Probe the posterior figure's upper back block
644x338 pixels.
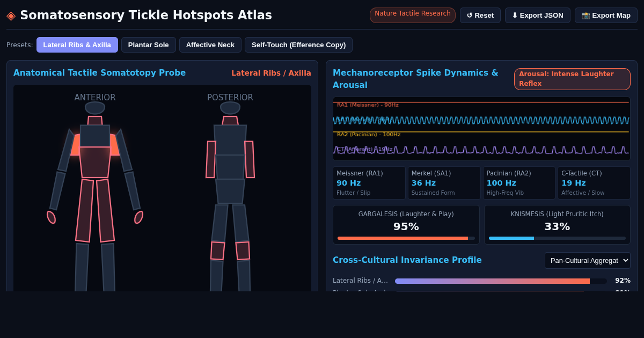click(230, 140)
